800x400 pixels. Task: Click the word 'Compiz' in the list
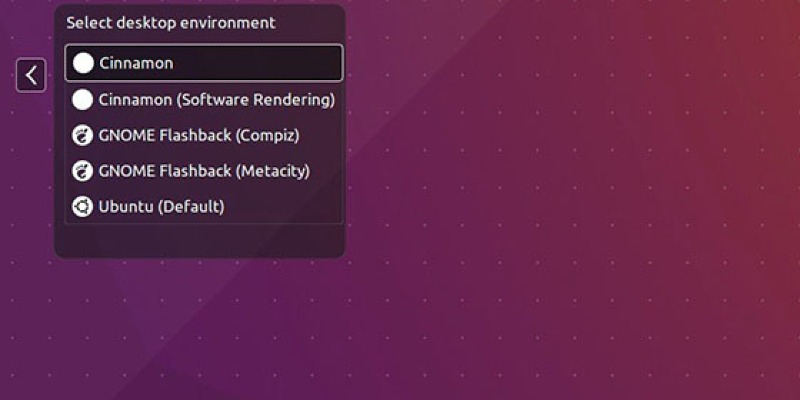click(267, 135)
